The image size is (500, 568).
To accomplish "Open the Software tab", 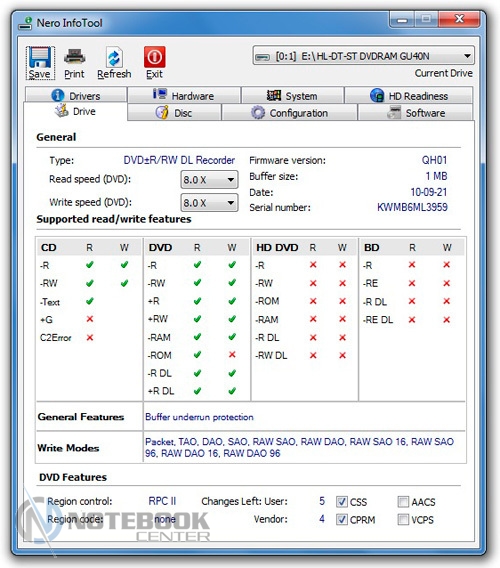I will [x=415, y=113].
